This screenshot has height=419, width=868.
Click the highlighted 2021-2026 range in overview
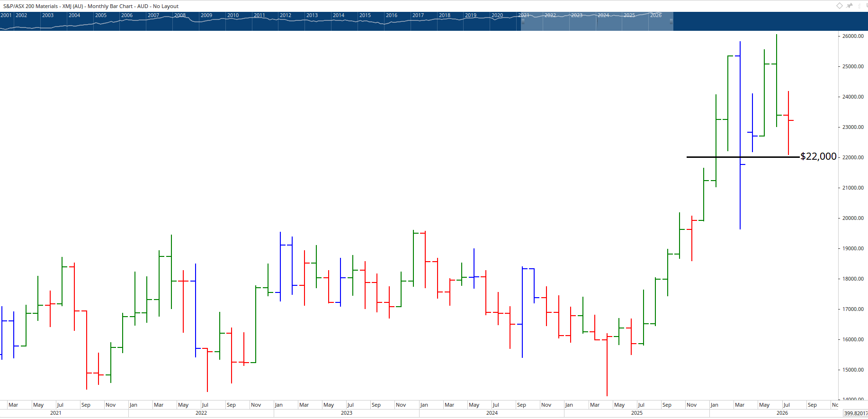[x=597, y=21]
